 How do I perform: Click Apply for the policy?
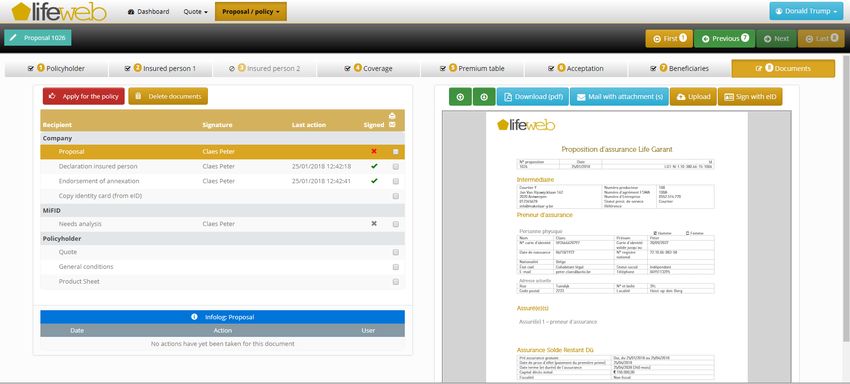[84, 96]
